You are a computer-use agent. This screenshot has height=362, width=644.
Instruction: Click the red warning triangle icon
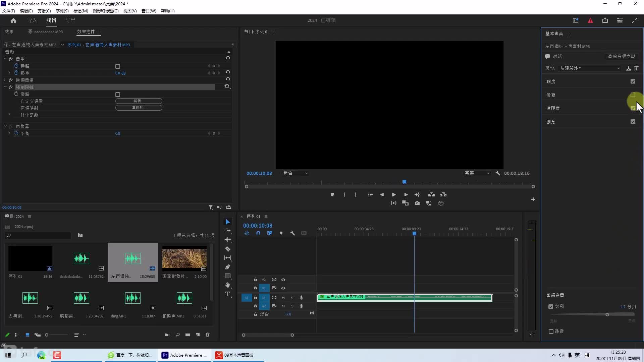click(590, 20)
